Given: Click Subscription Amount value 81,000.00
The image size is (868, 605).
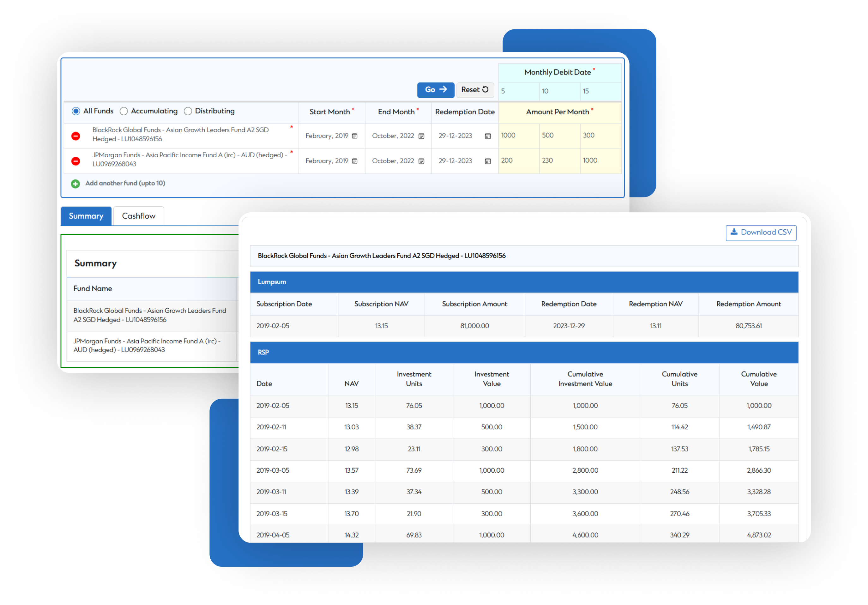Looking at the screenshot, I should [x=474, y=326].
